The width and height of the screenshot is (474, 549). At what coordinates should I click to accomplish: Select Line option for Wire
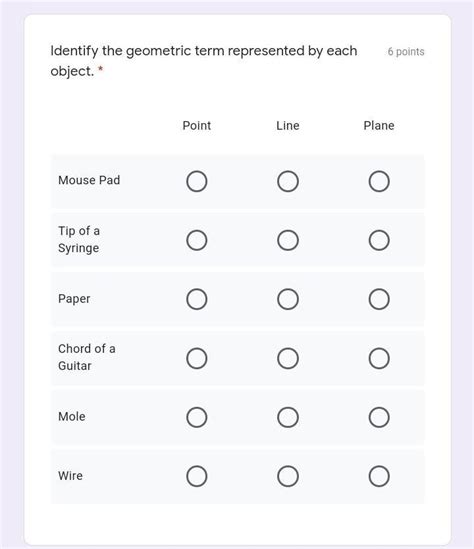click(288, 476)
